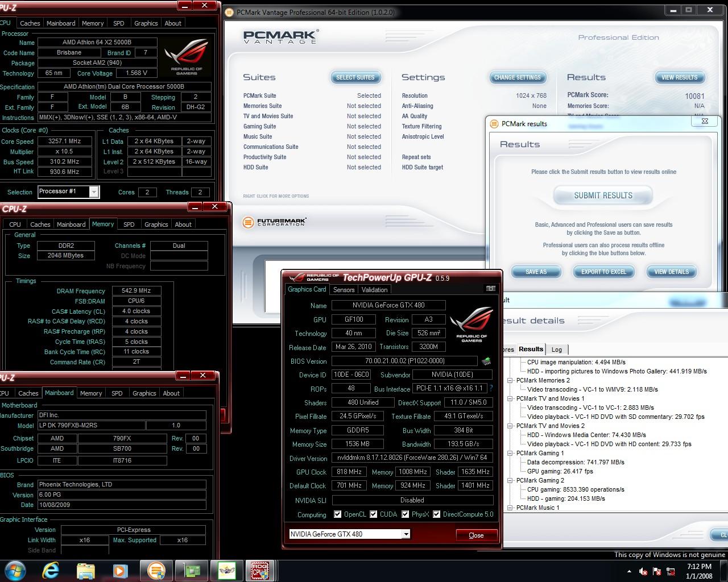728x582 pixels.
Task: Select the Data decompression: 741.797 MB/s row
Action: [x=576, y=462]
